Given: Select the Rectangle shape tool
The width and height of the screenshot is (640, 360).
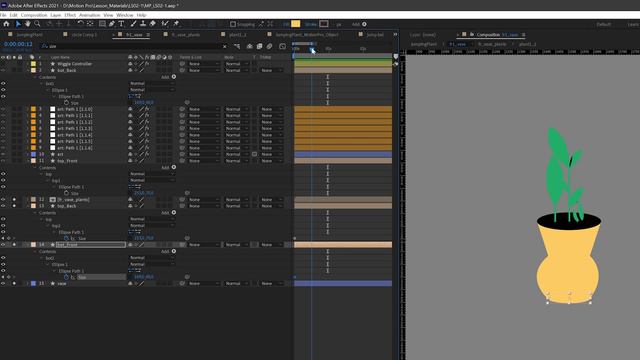Looking at the screenshot, I should (x=102, y=24).
